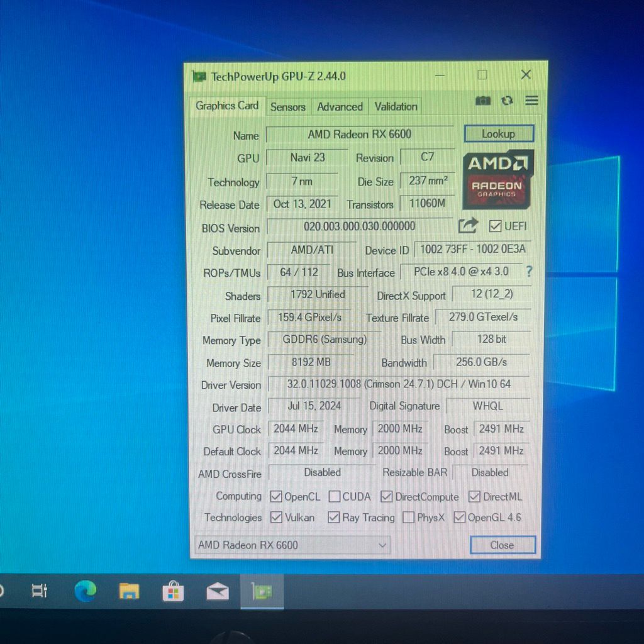Click Memory Type value GDDR6 (Samsung)
The image size is (644, 644).
click(325, 340)
